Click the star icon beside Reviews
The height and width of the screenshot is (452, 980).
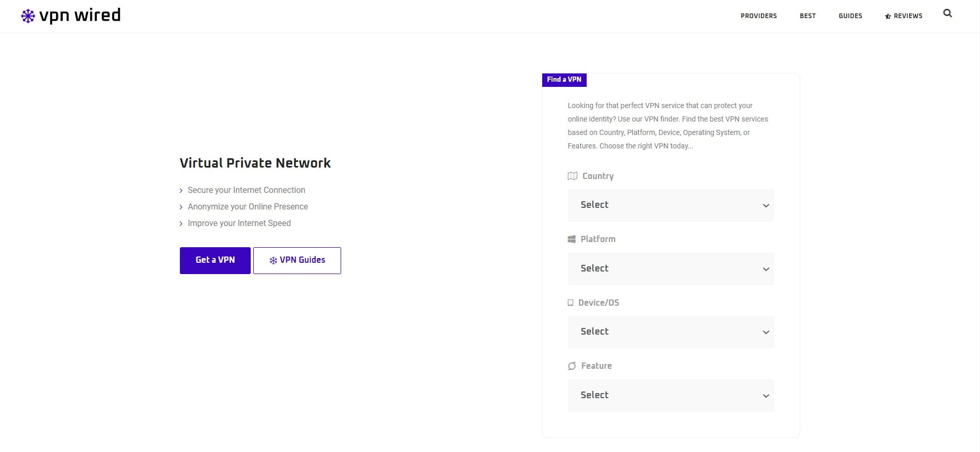[887, 17]
